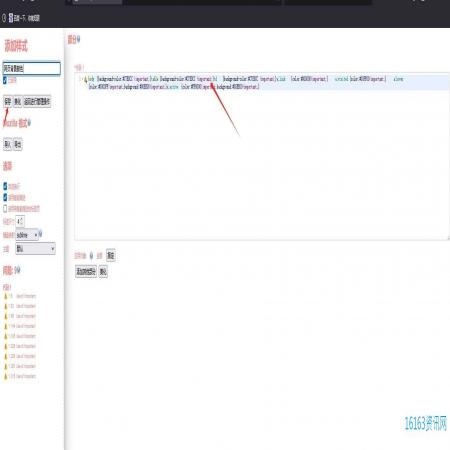
Task: Click the Import button under Mozilla format
Action: tap(7, 144)
